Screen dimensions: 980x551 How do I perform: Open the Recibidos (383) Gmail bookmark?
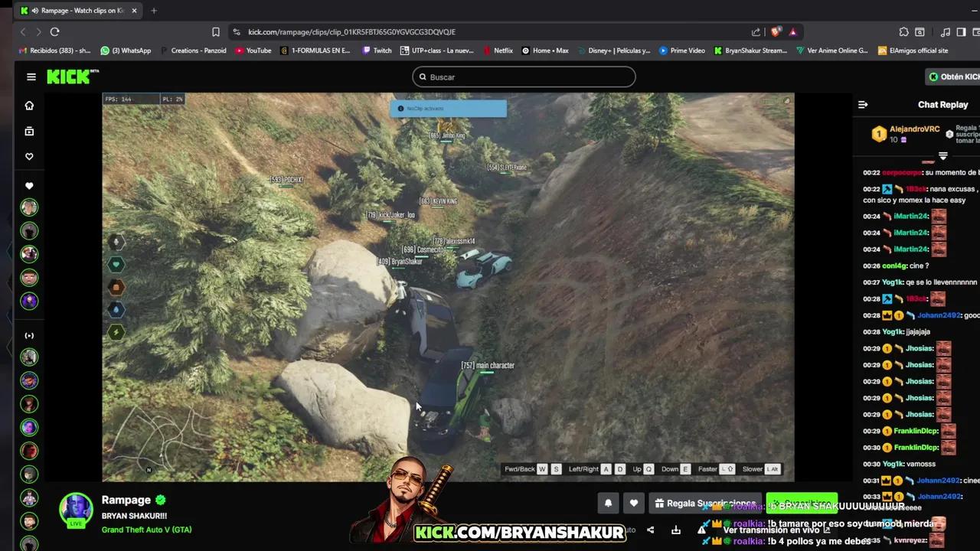tap(54, 51)
